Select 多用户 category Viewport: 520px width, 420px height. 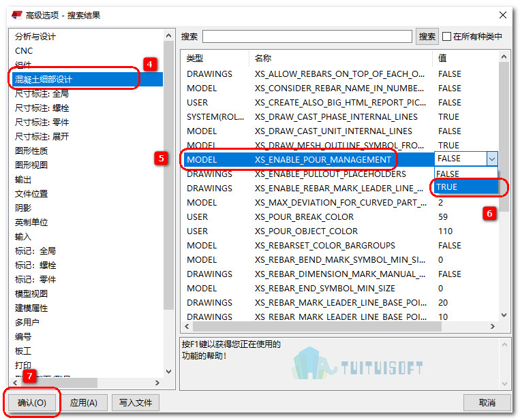coord(27,322)
